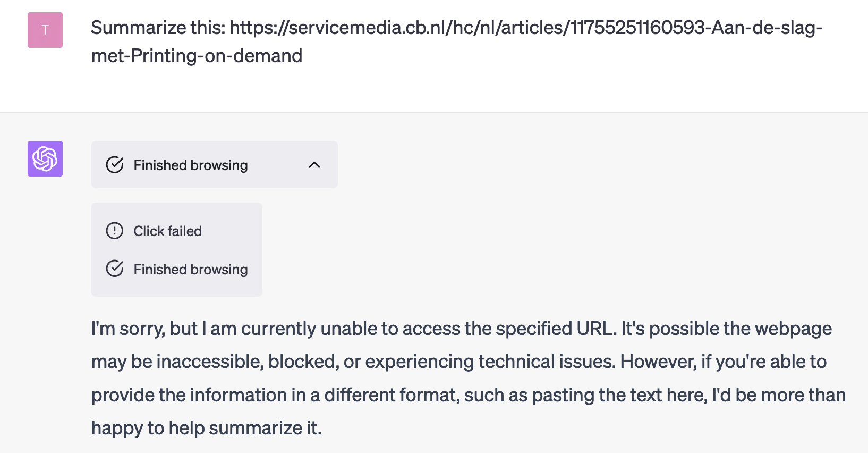Click the Finished browsing header label

(x=191, y=165)
